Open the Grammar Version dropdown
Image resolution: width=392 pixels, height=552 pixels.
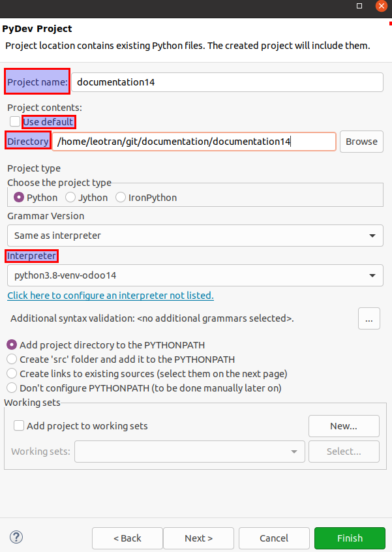tap(195, 236)
